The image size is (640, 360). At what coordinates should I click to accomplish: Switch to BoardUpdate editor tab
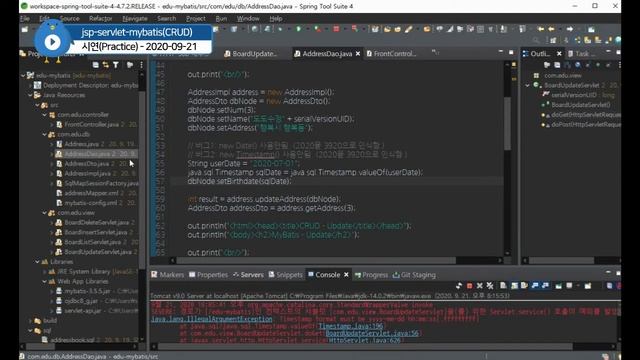(x=250, y=53)
